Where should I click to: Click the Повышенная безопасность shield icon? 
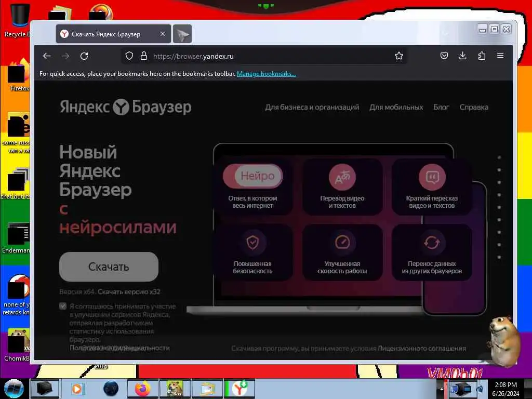click(x=253, y=242)
